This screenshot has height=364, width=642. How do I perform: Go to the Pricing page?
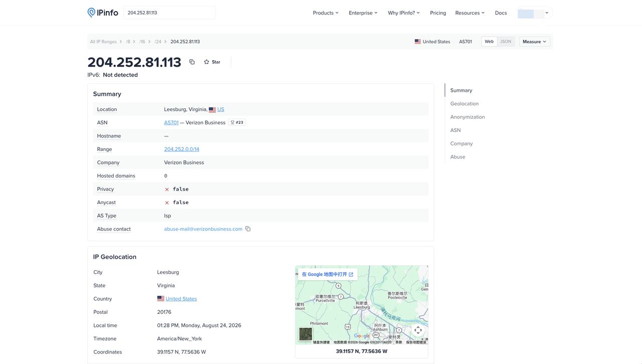click(x=438, y=13)
